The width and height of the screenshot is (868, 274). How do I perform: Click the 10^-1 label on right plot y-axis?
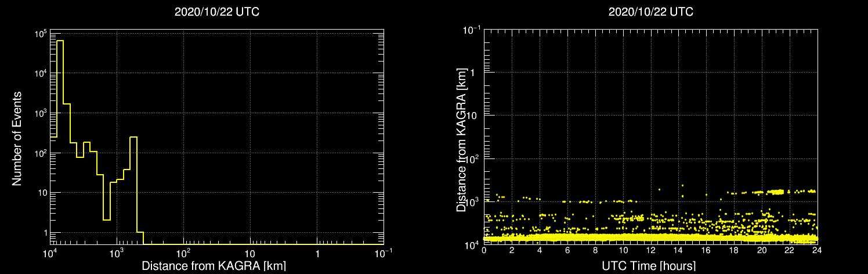472,29
